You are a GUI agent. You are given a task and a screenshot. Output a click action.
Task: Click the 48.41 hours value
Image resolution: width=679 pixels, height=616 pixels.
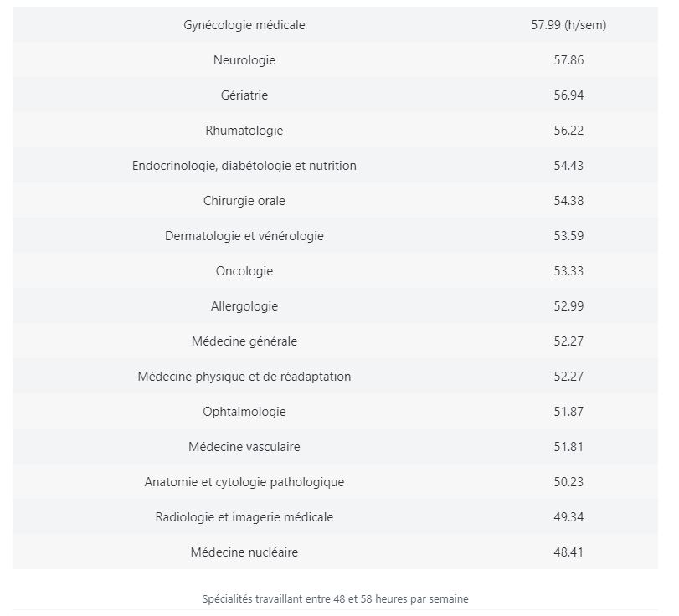click(568, 552)
